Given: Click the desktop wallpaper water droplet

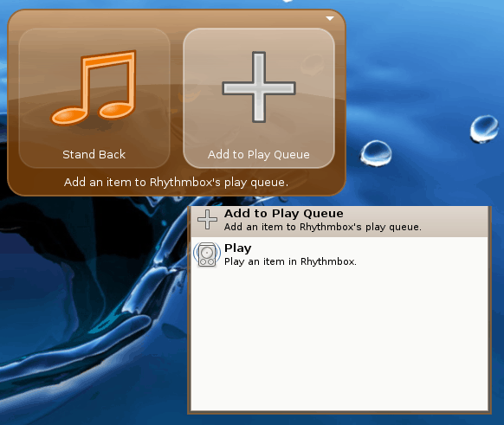Looking at the screenshot, I should point(376,153).
